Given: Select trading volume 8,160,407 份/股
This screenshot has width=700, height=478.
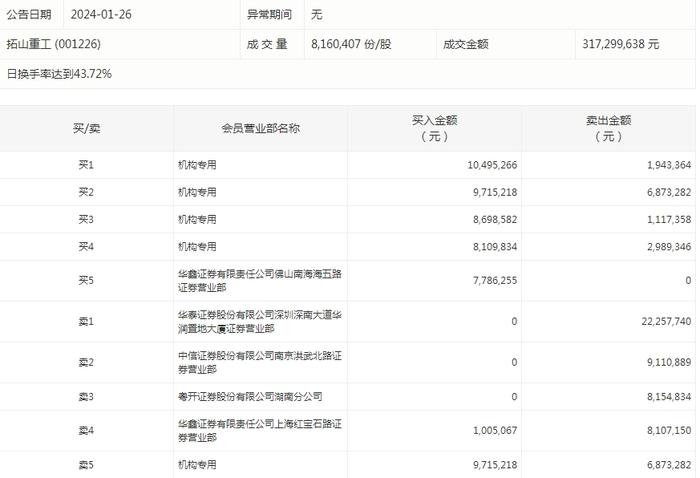Looking at the screenshot, I should pos(351,44).
